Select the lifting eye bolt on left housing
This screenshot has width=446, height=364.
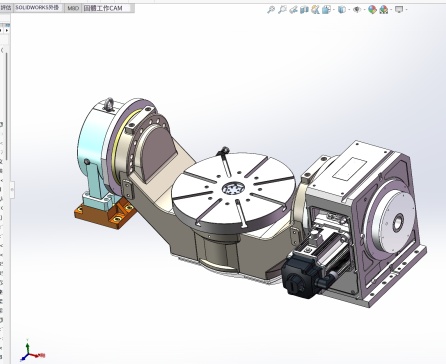click(108, 104)
